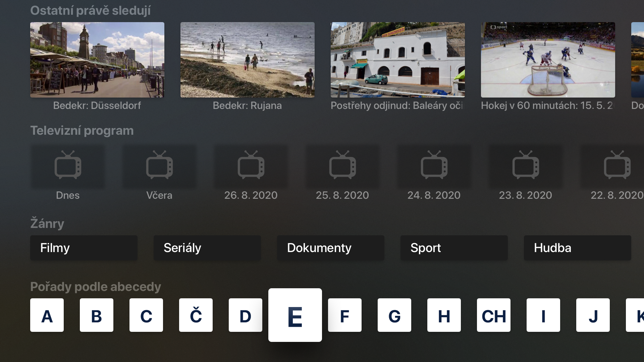Select TV schedule icon for 25. 8. 2020

pos(343,166)
